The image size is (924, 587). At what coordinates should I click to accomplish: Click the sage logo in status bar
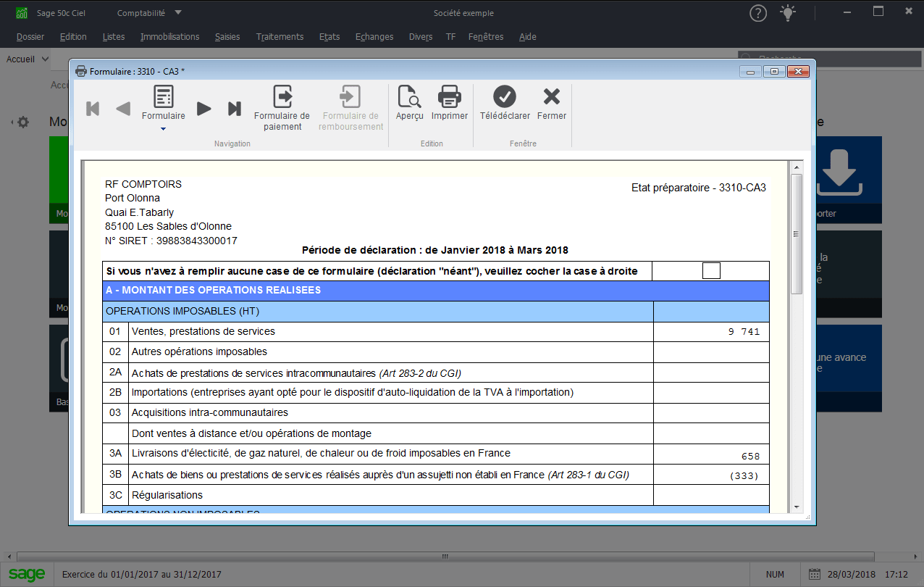(x=26, y=575)
